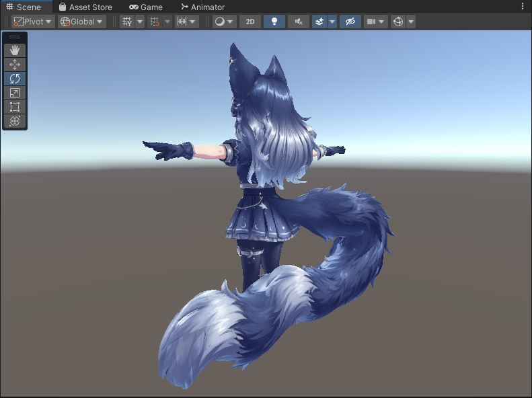Toggle 2D view mode
The height and width of the screenshot is (398, 532).
[250, 22]
